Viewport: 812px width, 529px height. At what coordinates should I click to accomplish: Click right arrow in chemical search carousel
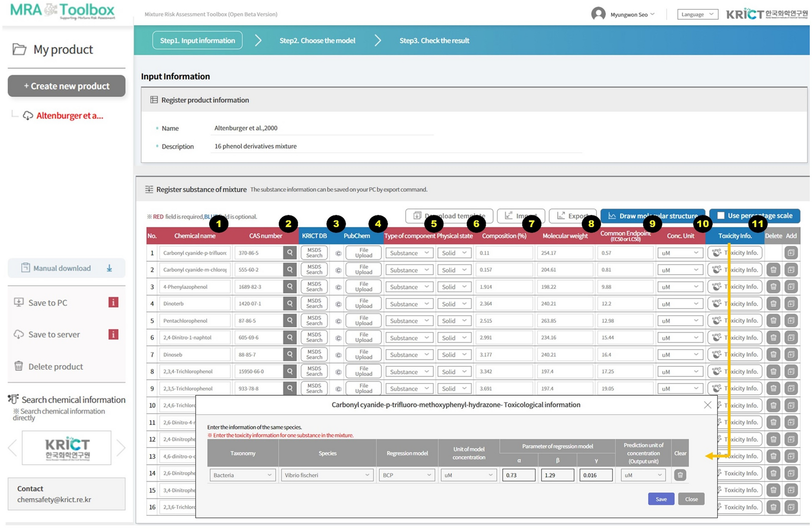pos(121,448)
